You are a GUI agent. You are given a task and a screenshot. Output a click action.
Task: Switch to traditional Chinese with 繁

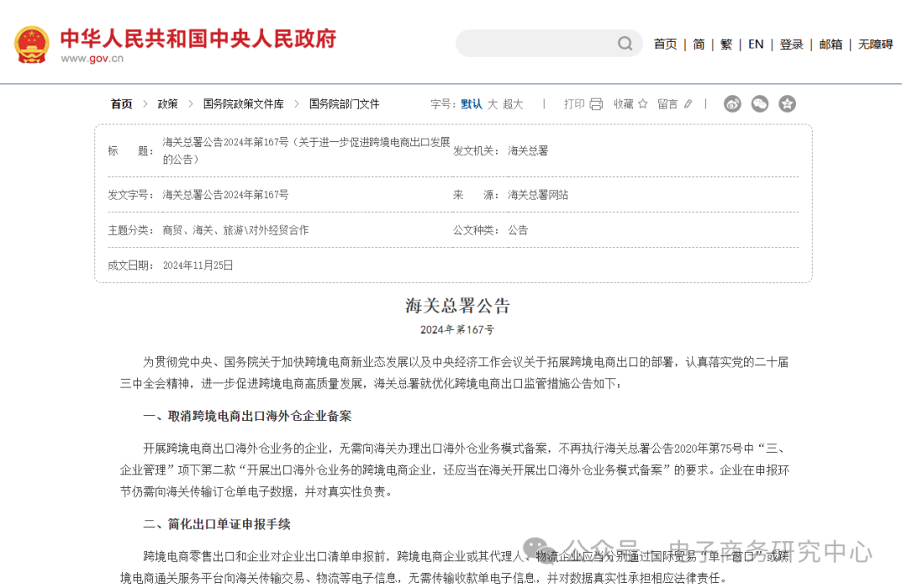(726, 44)
